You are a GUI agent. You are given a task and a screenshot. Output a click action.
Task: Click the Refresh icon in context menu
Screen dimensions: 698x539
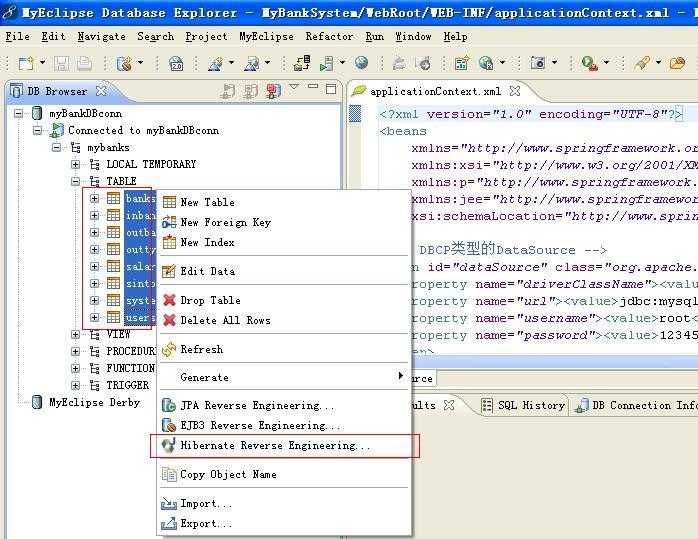coord(169,349)
